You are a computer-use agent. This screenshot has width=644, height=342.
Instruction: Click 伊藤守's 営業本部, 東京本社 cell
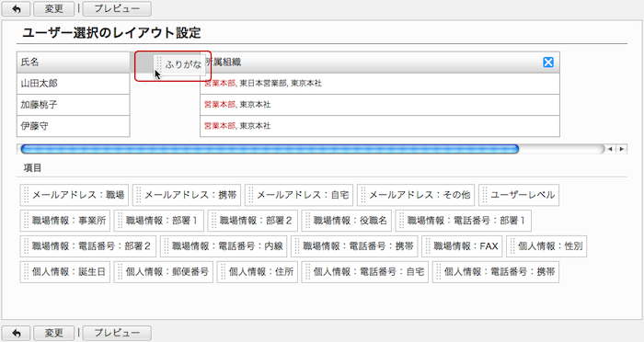[379, 126]
